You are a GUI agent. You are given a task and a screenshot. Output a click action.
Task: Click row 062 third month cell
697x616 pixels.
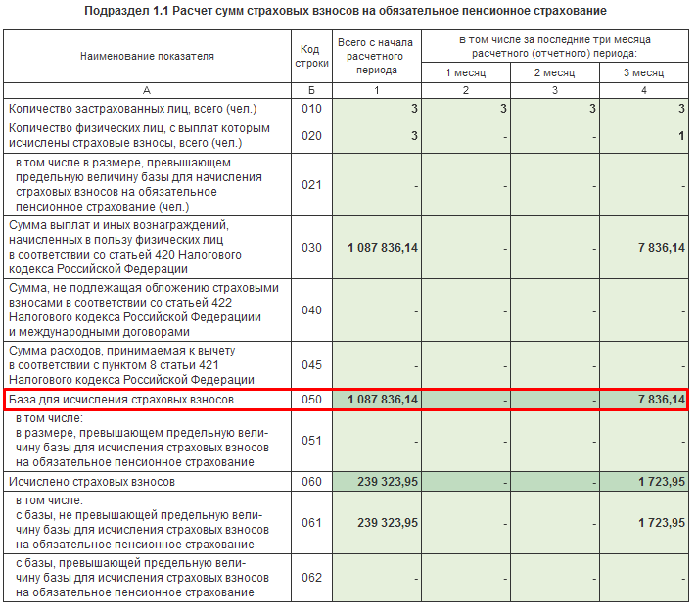(644, 578)
